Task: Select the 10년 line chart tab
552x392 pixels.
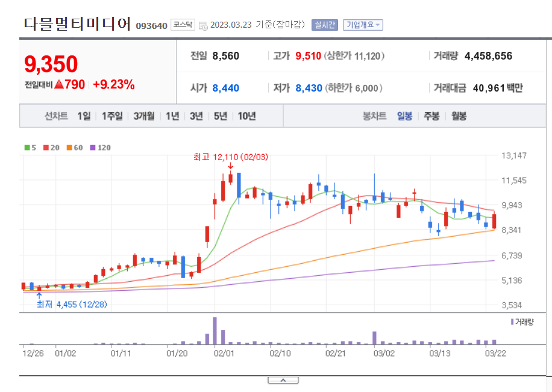Action: point(246,116)
